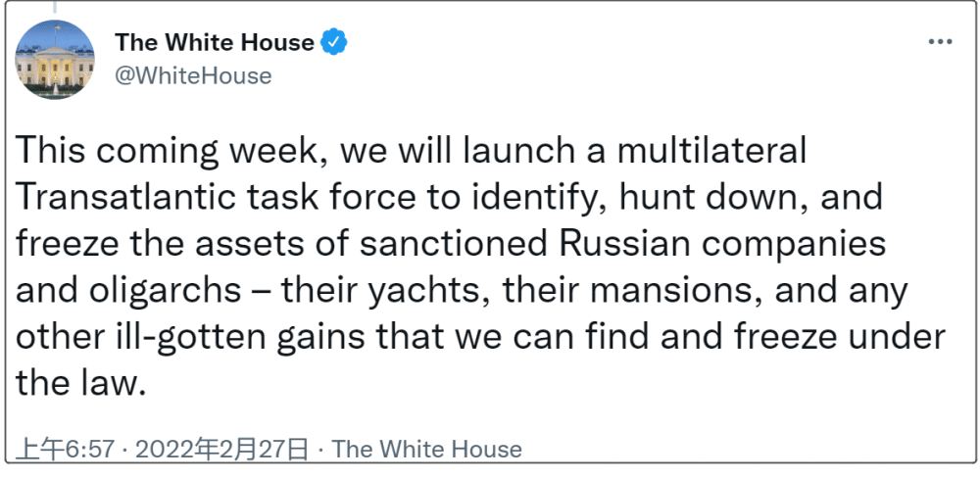This screenshot has width=980, height=479.
Task: Open the three-dot more options menu
Action: coord(940,42)
